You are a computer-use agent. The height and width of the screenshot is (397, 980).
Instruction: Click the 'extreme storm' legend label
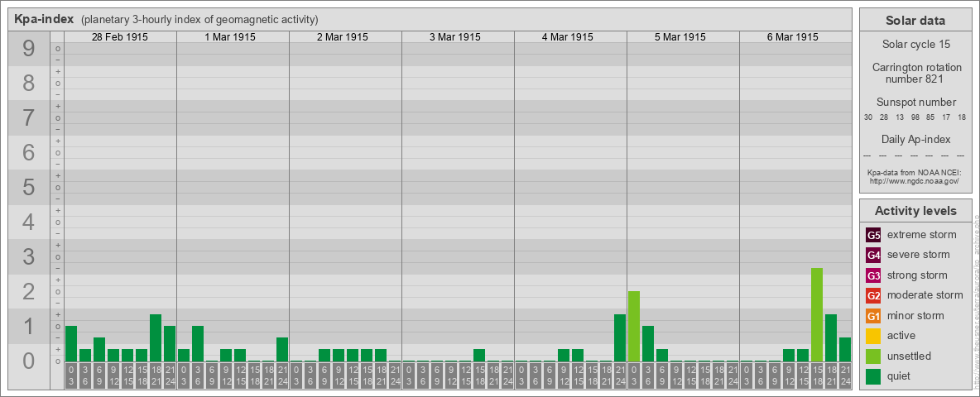pyautogui.click(x=921, y=235)
